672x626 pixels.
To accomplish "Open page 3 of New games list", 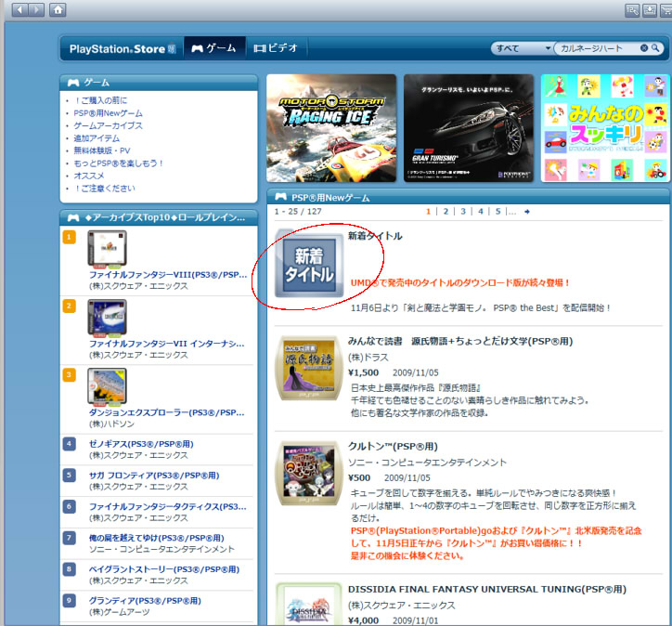I will 463,212.
